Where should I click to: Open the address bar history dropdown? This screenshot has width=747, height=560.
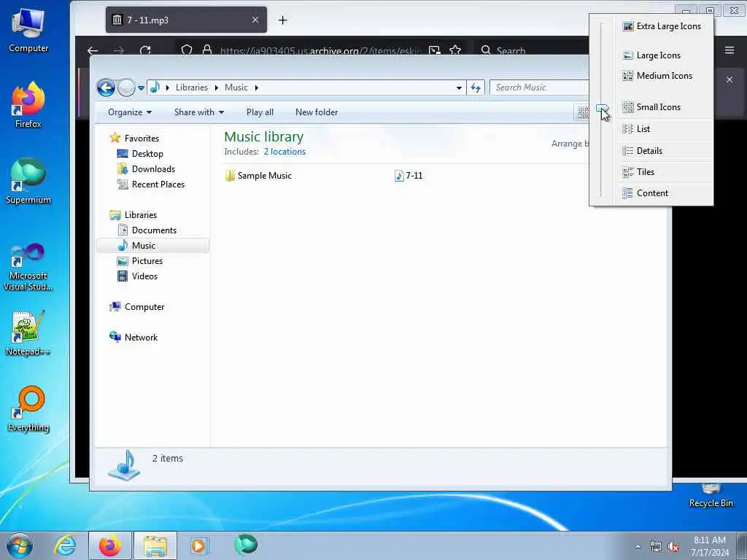459,88
